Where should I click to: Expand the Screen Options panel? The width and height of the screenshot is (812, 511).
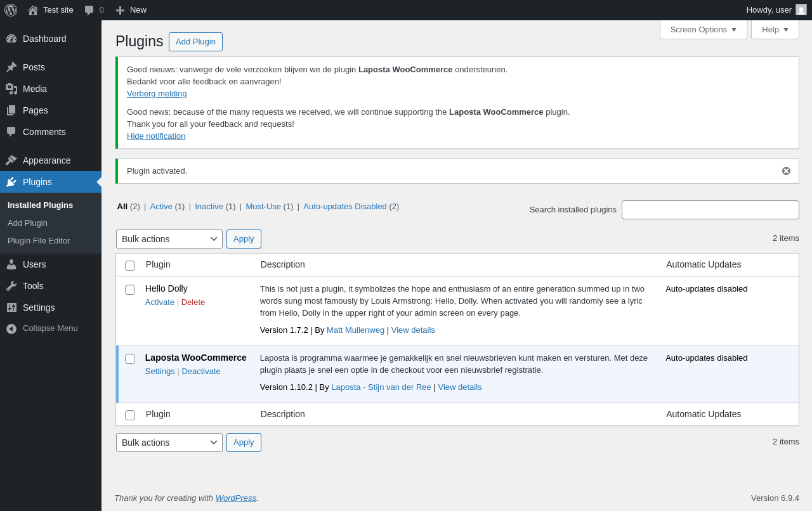tap(703, 29)
